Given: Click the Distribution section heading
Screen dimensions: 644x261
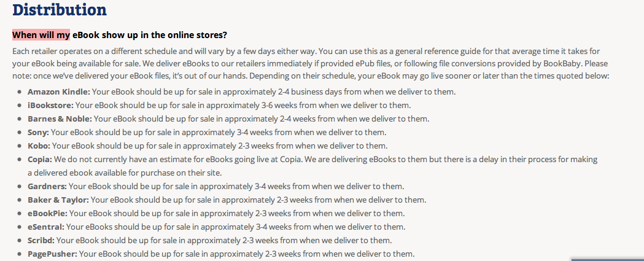Looking at the screenshot, I should coord(59,10).
